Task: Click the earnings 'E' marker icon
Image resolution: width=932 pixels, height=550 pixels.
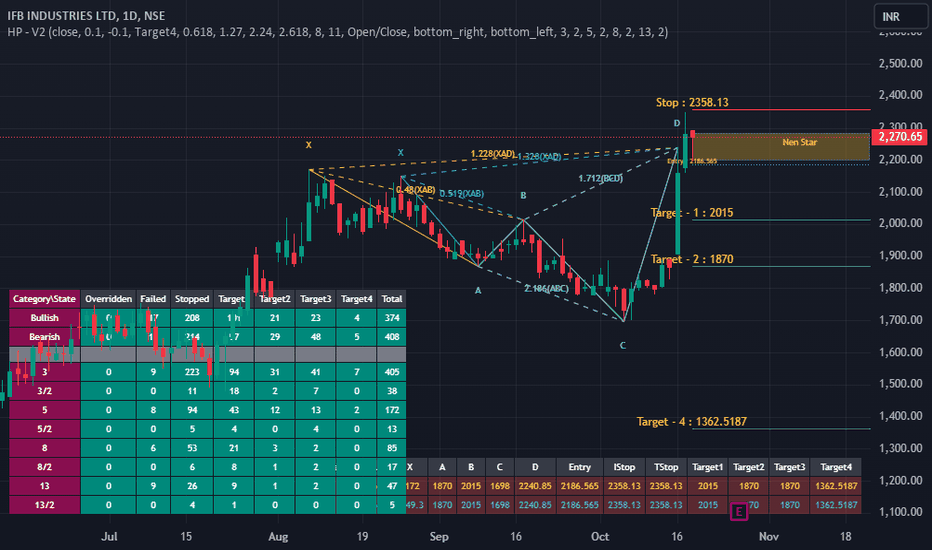Action: [739, 511]
